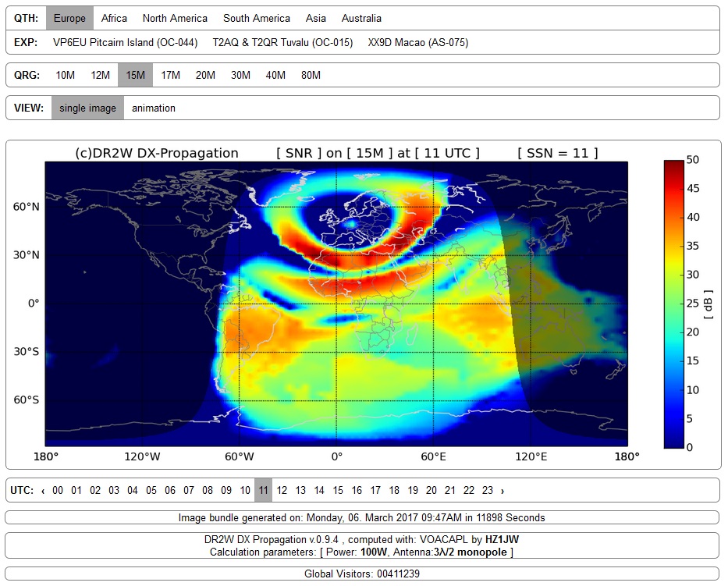Select UTC hour 10
Viewport: 728px width, 586px height.
245,490
